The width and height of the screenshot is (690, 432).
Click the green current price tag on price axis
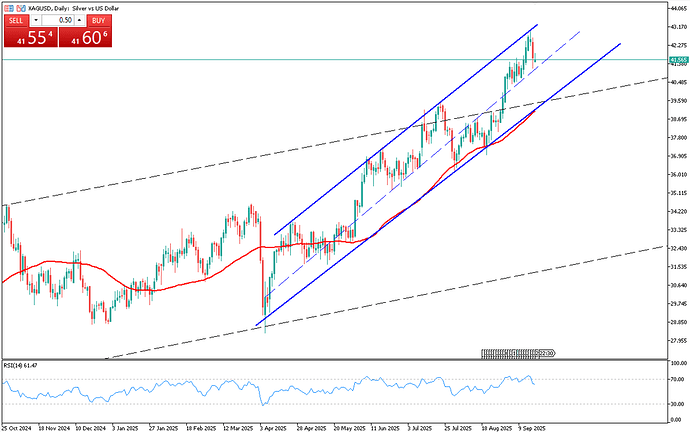pyautogui.click(x=678, y=59)
